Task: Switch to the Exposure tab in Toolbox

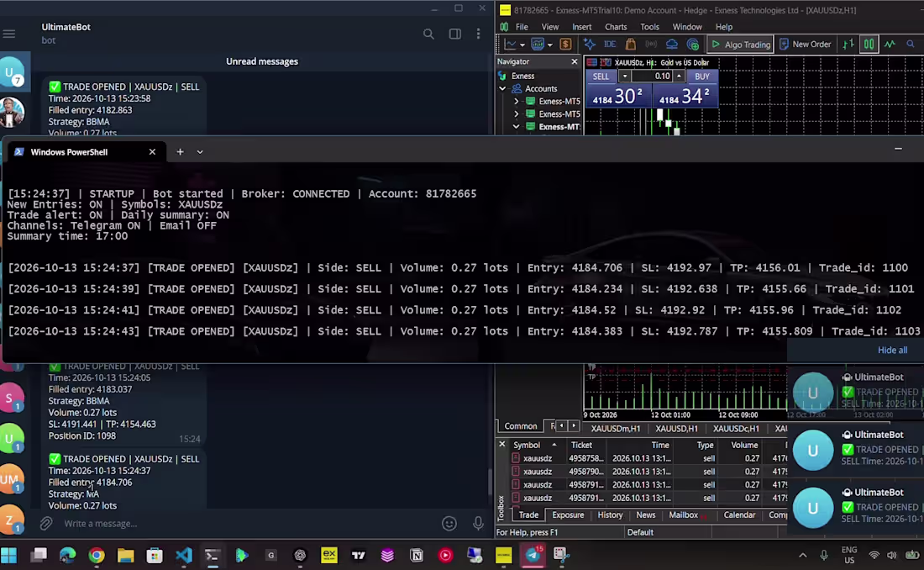Action: [x=568, y=515]
